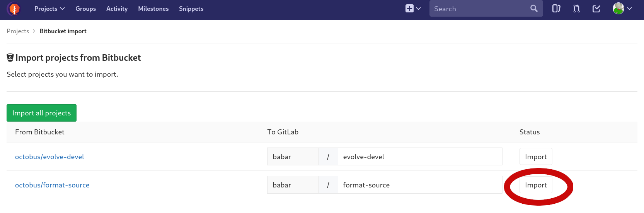Import the evolve-devel project
The image size is (644, 213).
click(536, 156)
